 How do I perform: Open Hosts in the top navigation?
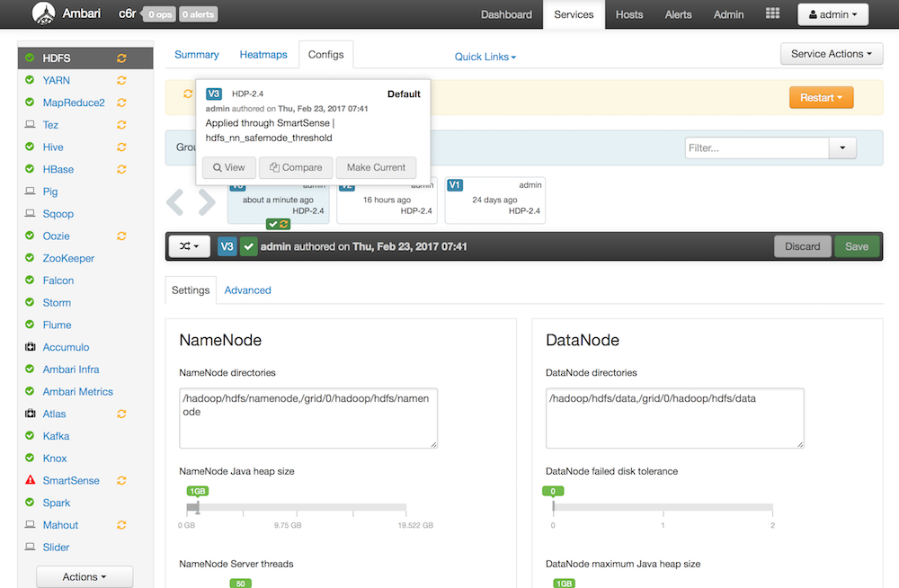(x=629, y=14)
